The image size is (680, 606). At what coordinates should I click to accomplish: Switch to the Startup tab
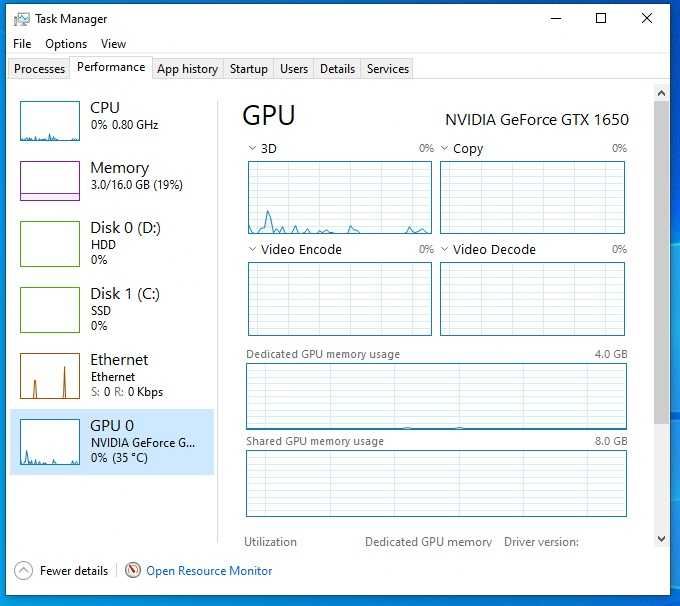pos(248,69)
